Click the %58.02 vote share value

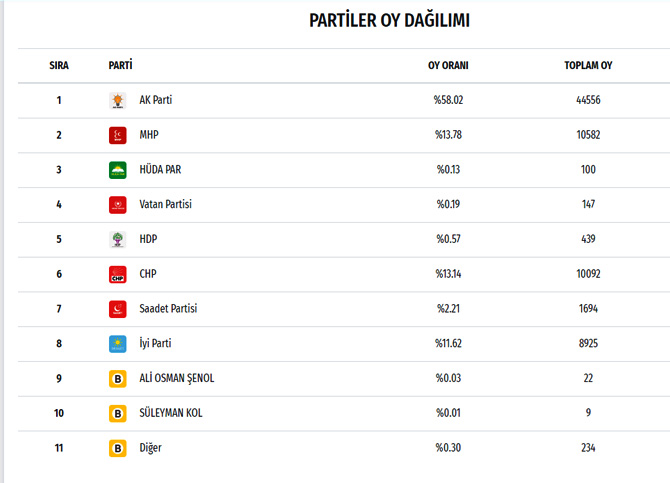(x=448, y=100)
